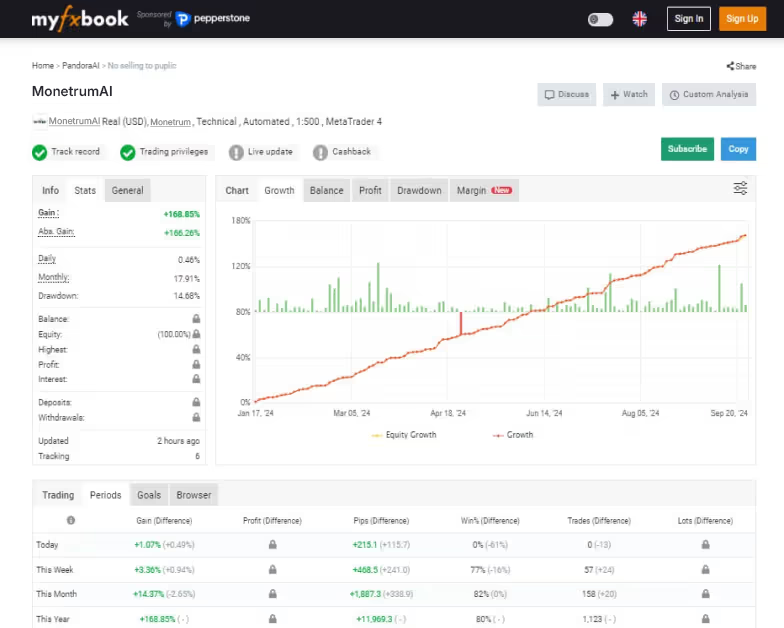Viewport: 784px width, 628px height.
Task: Toggle Equity Growth legend series
Action: [x=404, y=435]
